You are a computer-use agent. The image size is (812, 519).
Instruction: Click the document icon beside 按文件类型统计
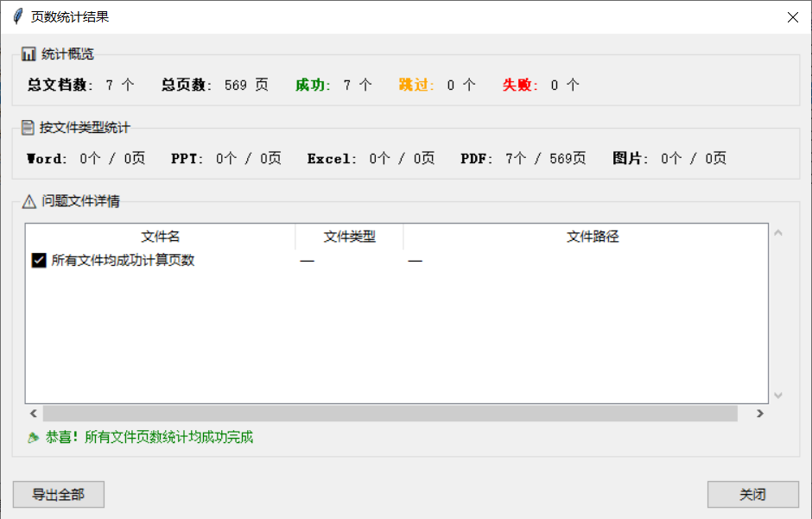28,127
